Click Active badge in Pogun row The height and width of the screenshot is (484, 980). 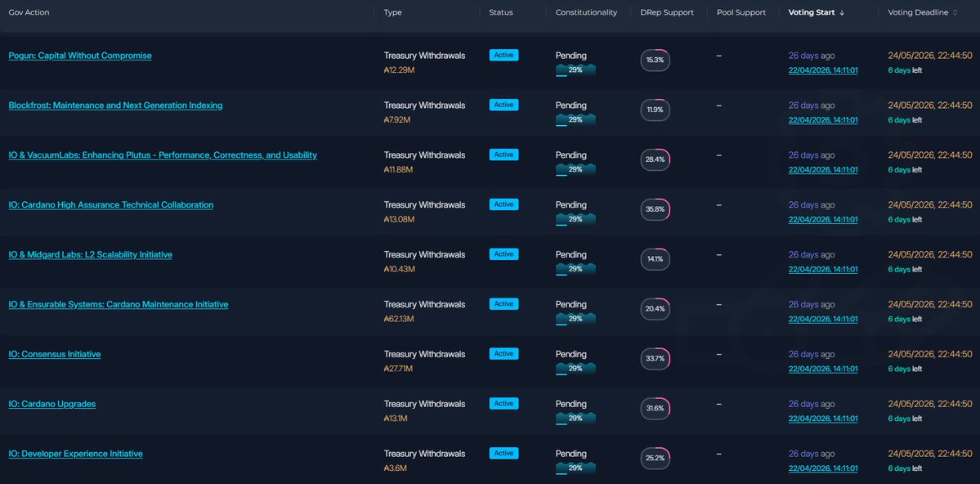(x=503, y=55)
